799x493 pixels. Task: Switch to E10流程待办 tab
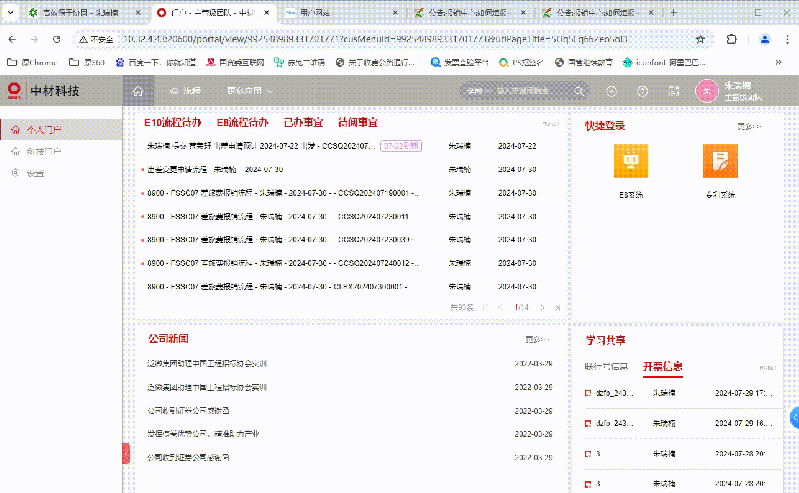tap(172, 122)
